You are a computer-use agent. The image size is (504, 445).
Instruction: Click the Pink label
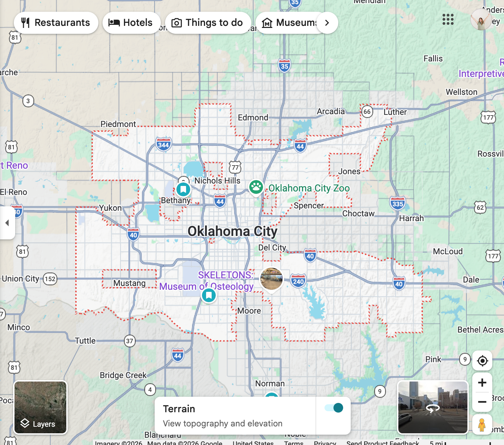pyautogui.click(x=433, y=359)
